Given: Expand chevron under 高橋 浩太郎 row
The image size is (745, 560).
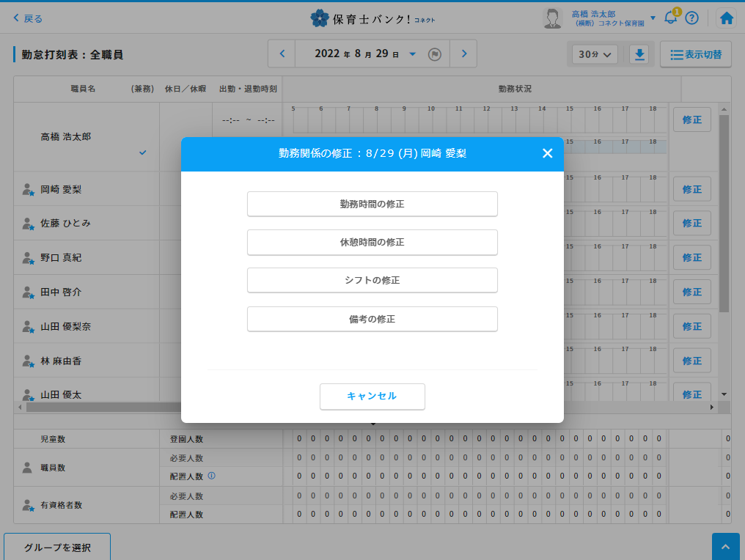Looking at the screenshot, I should click(x=143, y=152).
